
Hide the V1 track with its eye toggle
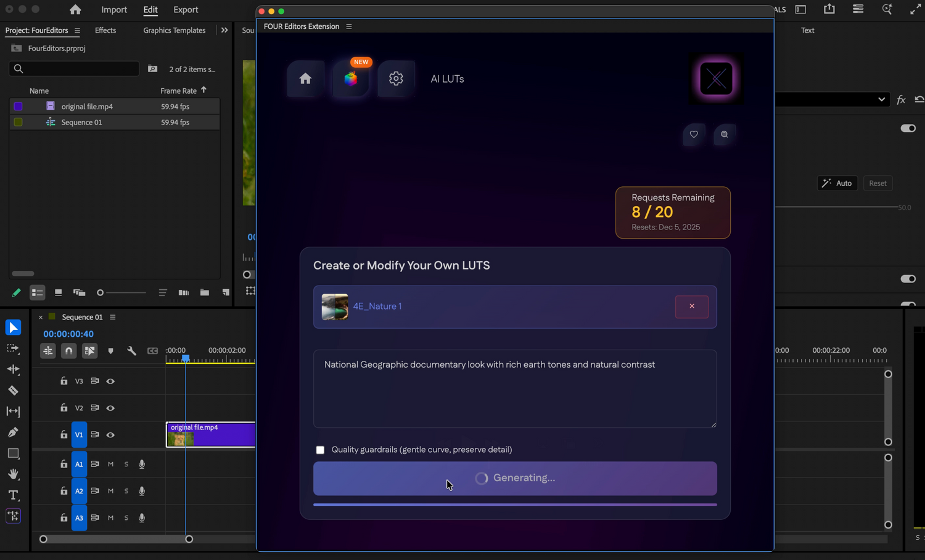[x=110, y=434]
